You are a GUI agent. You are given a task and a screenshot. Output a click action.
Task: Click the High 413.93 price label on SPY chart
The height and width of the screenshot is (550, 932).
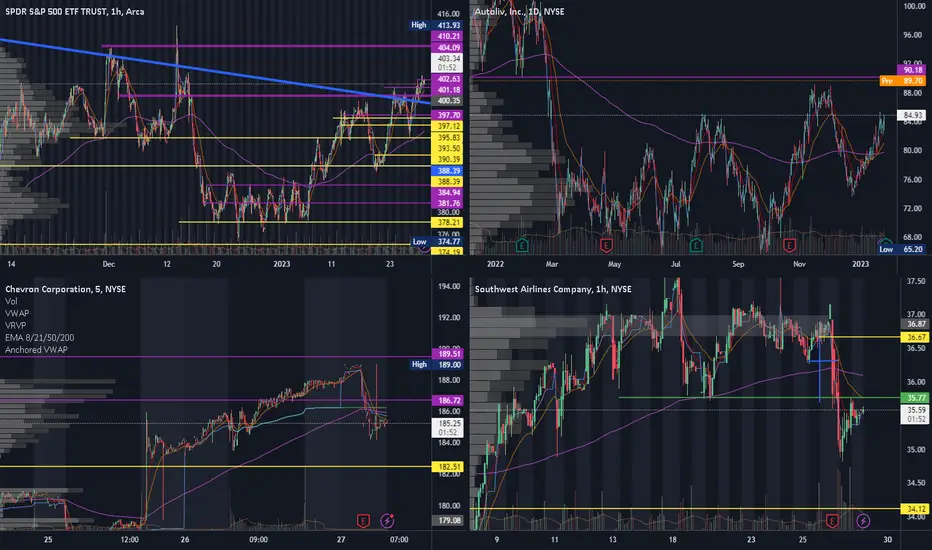pos(436,25)
